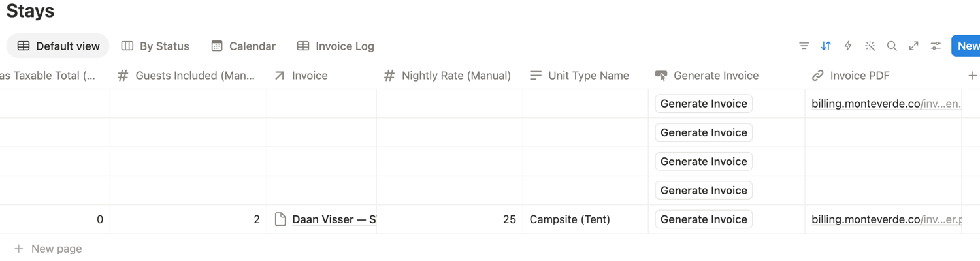Switch to the Calendar tab

click(x=243, y=46)
